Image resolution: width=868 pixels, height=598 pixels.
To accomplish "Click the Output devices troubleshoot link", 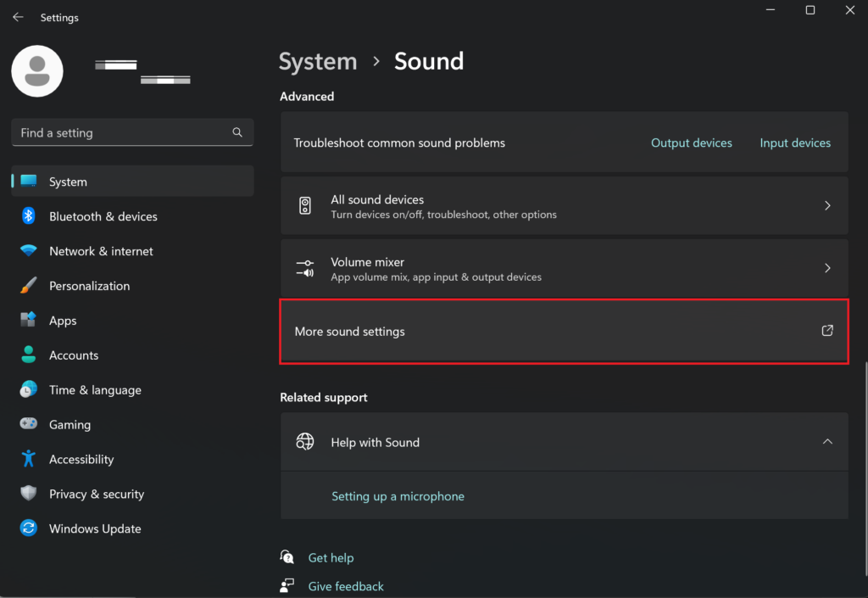I will [691, 143].
